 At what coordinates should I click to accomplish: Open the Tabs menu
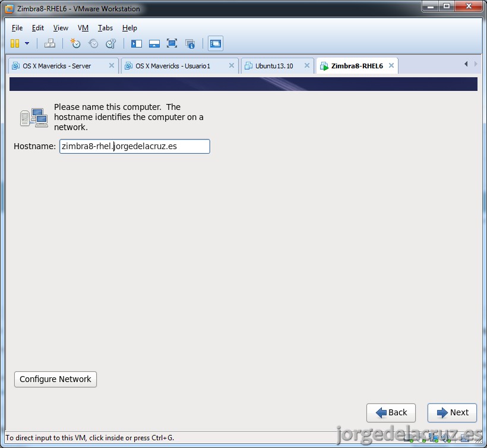pos(105,28)
